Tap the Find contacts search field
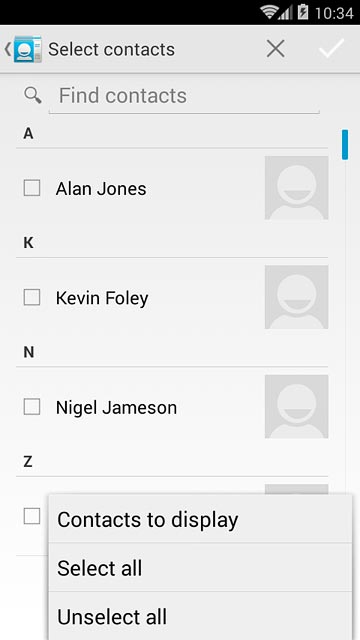Screen dimensions: 360x640 184,96
